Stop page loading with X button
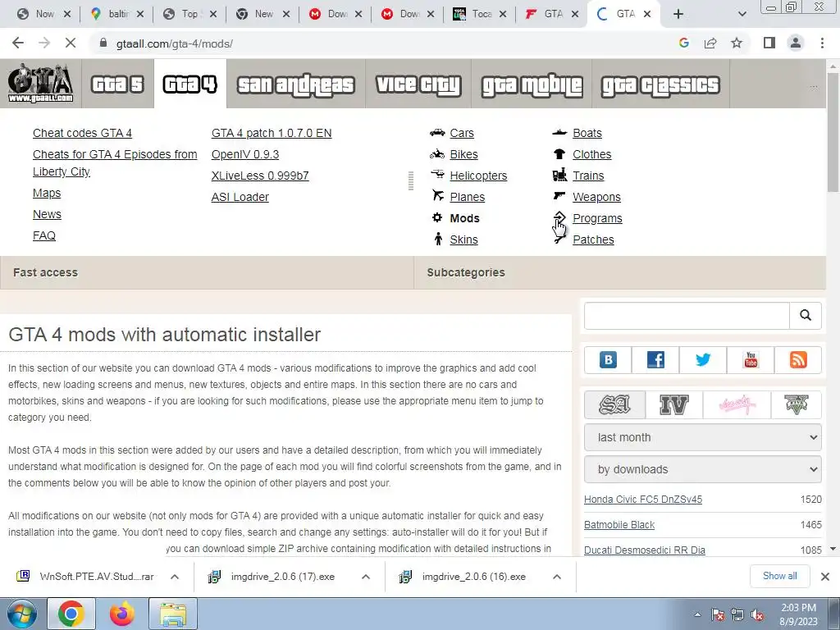840x630 pixels. pyautogui.click(x=71, y=43)
